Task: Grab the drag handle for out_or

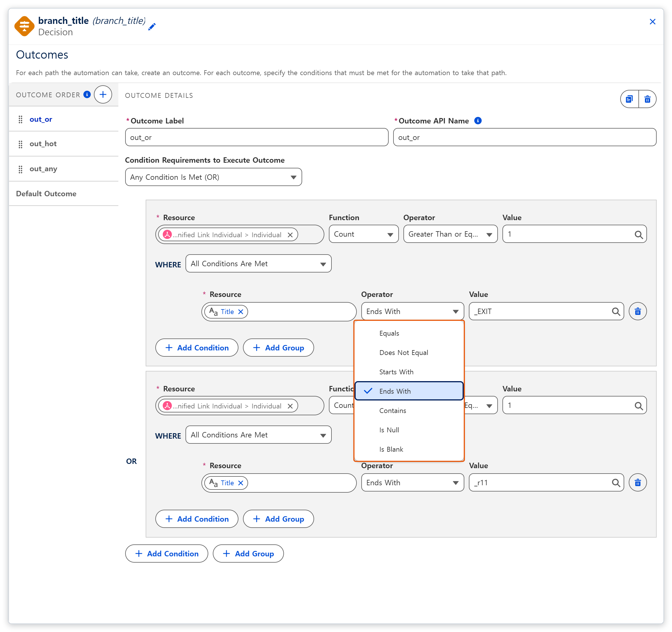Action: click(20, 119)
